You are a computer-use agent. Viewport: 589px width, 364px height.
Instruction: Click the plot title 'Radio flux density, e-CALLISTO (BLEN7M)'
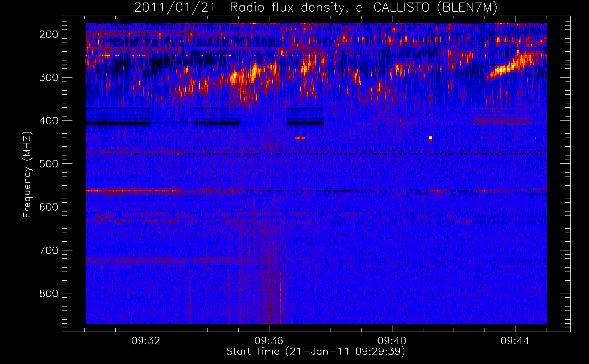[363, 8]
